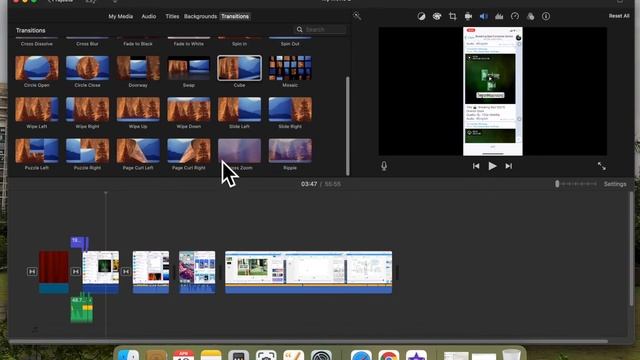Select transition icon after second timeline clip
This screenshot has width=640, height=360.
click(126, 271)
